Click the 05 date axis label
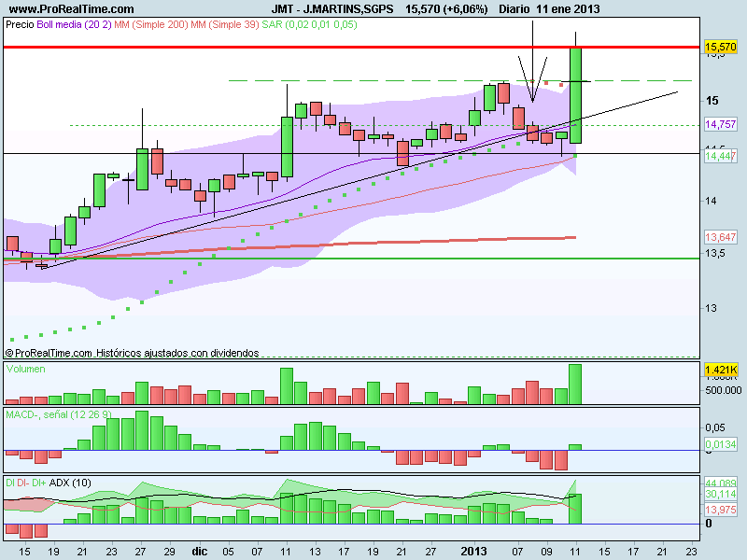Viewport: 747px width, 560px height. point(228,552)
